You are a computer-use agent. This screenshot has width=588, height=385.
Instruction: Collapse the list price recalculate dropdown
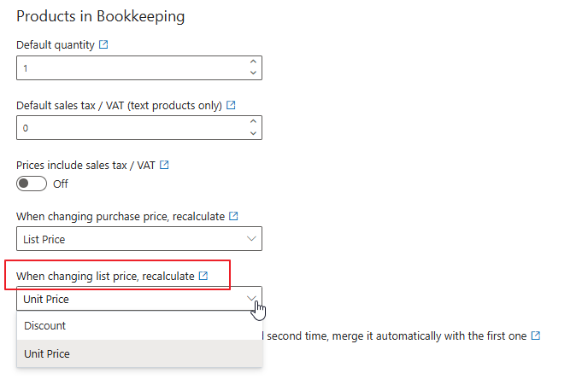click(x=252, y=299)
